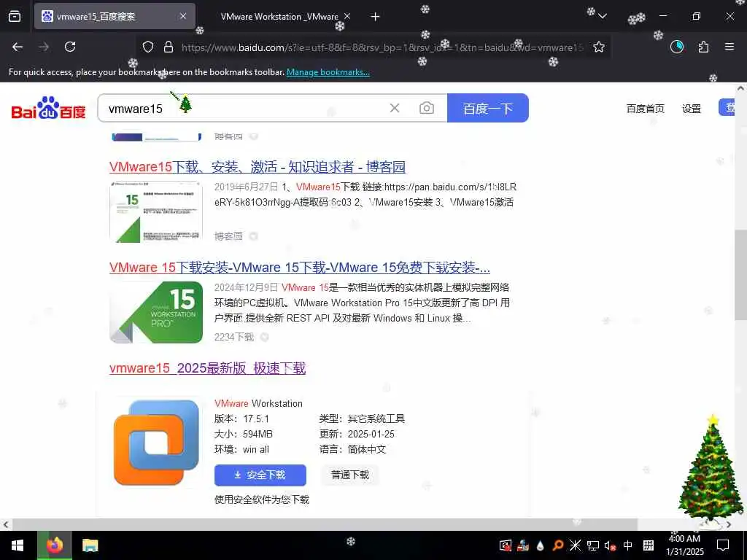This screenshot has height=560, width=747.
Task: Open the tracking protection shield icon
Action: (148, 47)
